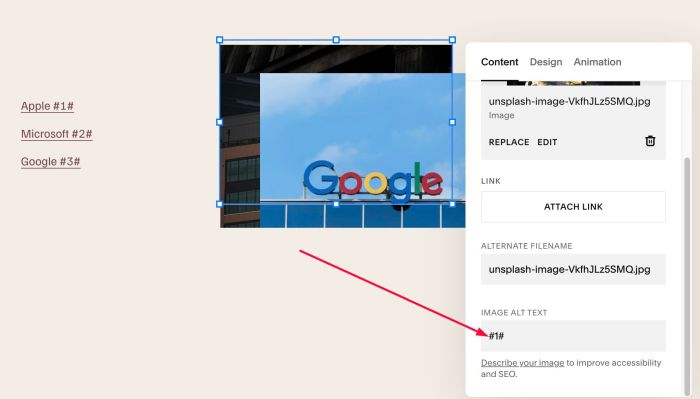The height and width of the screenshot is (399, 700).
Task: Click the bottom-right selection handle
Action: 452,204
